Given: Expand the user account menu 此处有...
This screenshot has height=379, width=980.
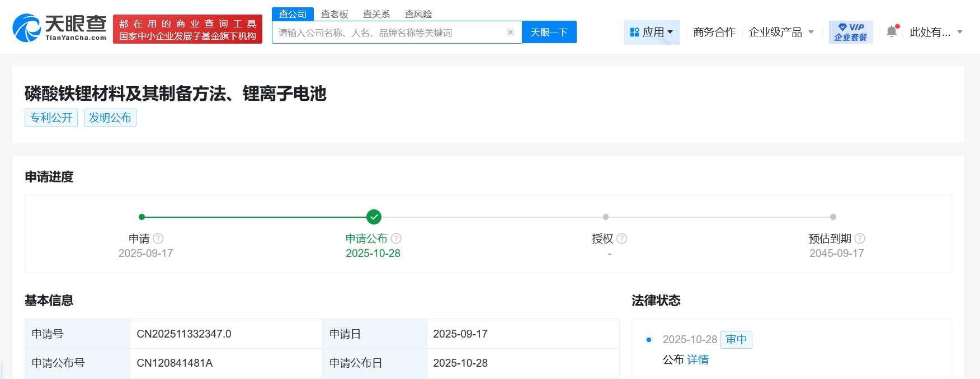Looking at the screenshot, I should [936, 32].
